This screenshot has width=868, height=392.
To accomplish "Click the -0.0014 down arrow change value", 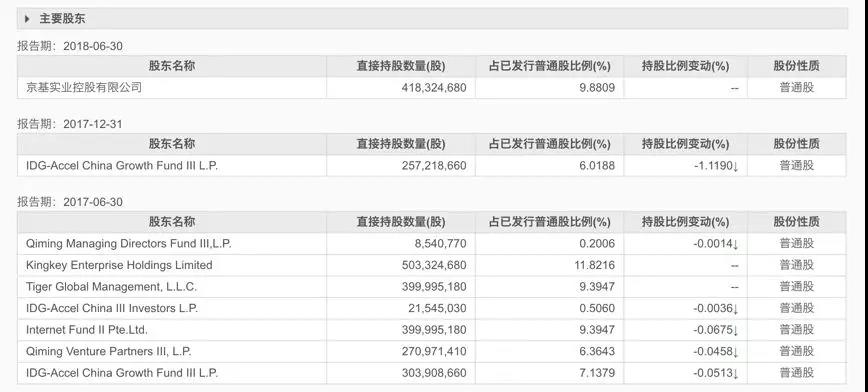I will tap(716, 244).
